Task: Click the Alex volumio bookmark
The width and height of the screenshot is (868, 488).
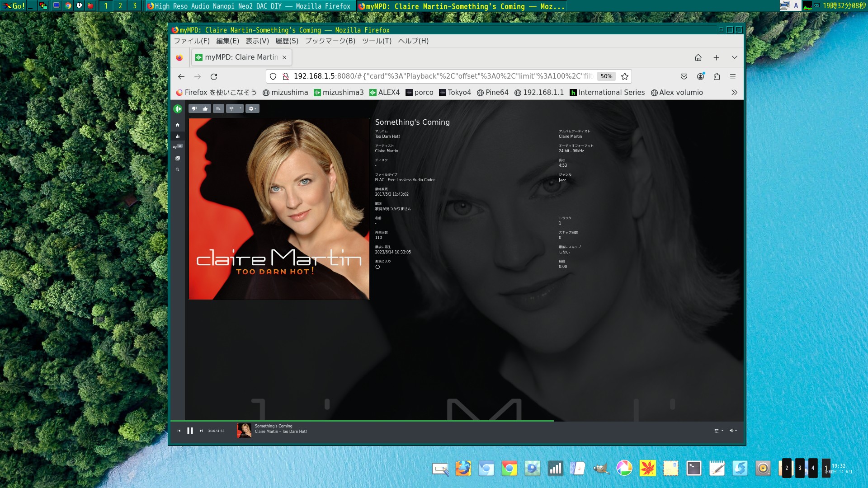Action: (677, 92)
